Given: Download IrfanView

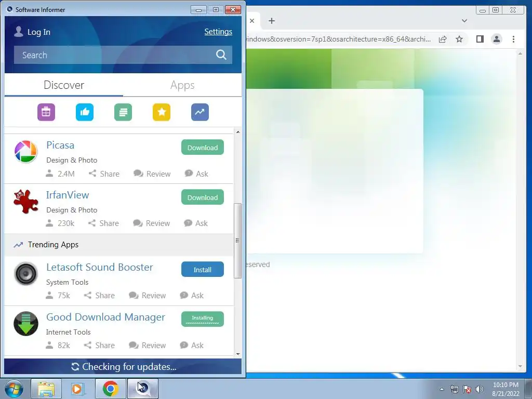Looking at the screenshot, I should click(203, 197).
